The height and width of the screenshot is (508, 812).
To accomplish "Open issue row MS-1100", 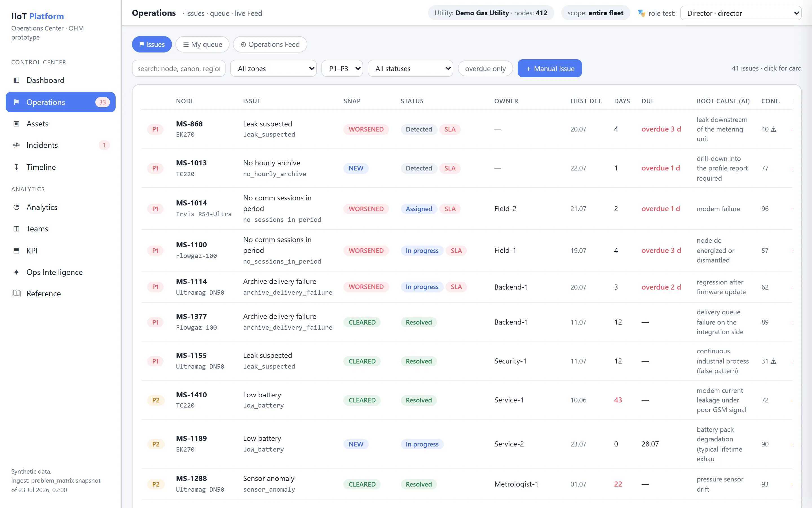I will [x=467, y=251].
